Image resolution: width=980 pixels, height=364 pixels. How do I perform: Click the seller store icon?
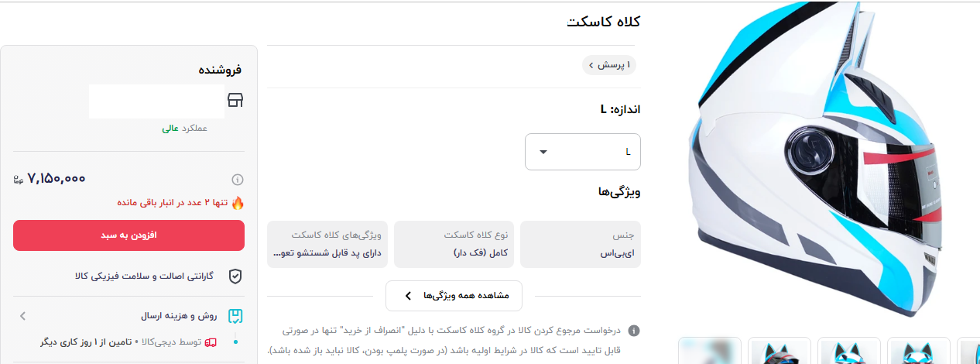(235, 101)
